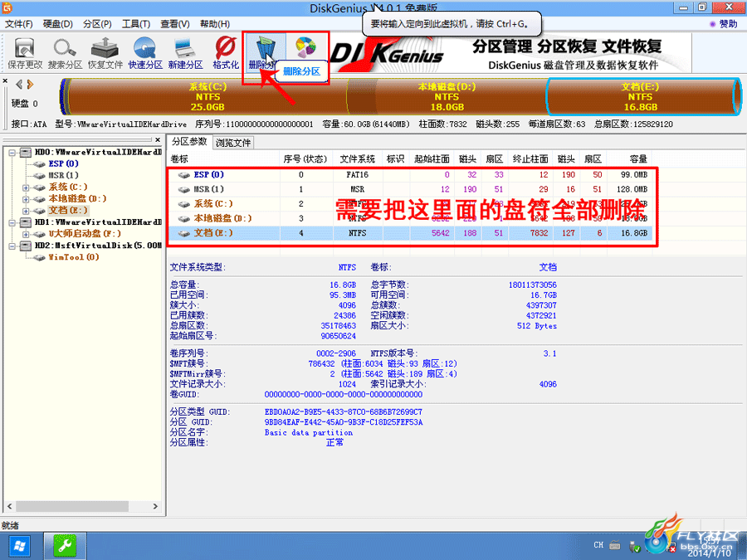Select the 本地磁盘(D:) segment in the disk map
The image size is (747, 560).
click(x=447, y=97)
